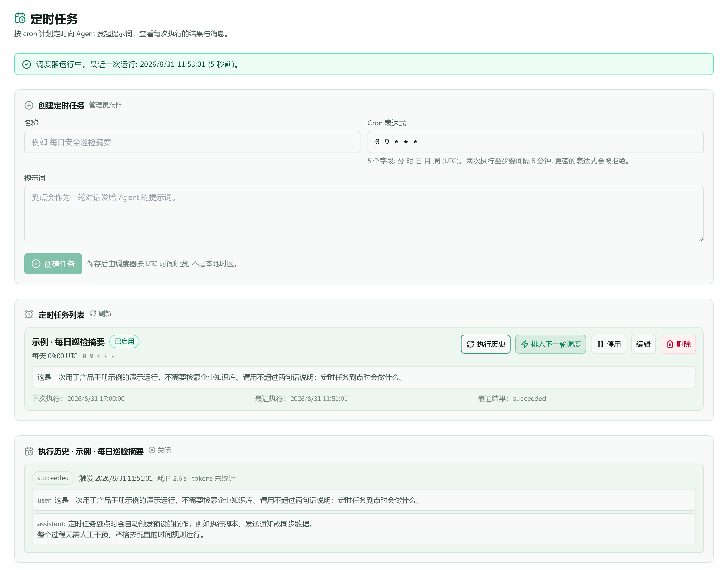Screen dimensions: 728x570
Task: Focus the 名称 input field
Action: pyautogui.click(x=192, y=142)
